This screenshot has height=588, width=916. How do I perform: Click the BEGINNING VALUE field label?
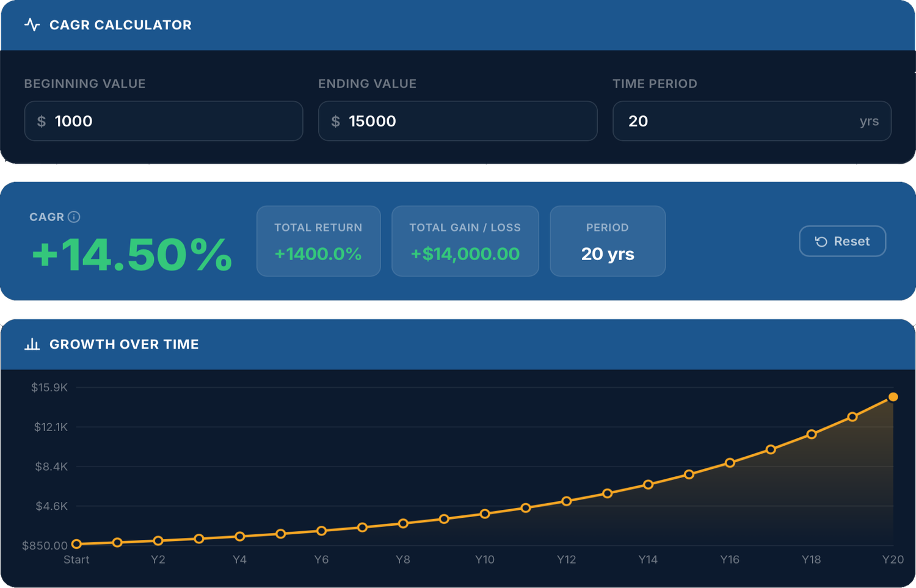point(85,84)
